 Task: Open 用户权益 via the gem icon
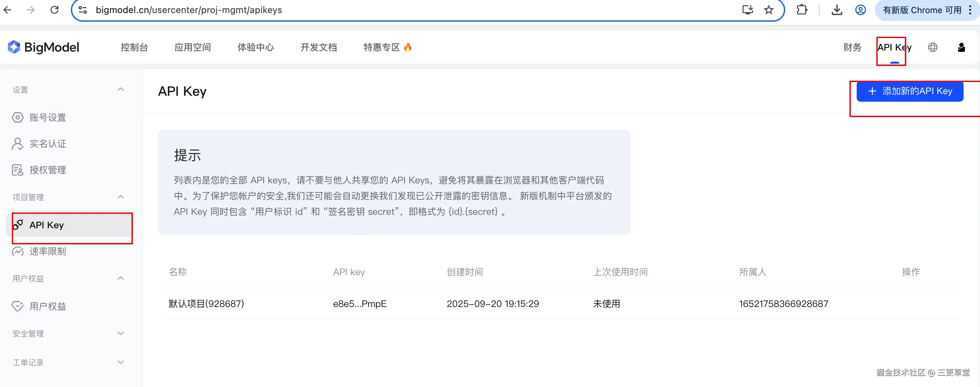click(x=17, y=306)
